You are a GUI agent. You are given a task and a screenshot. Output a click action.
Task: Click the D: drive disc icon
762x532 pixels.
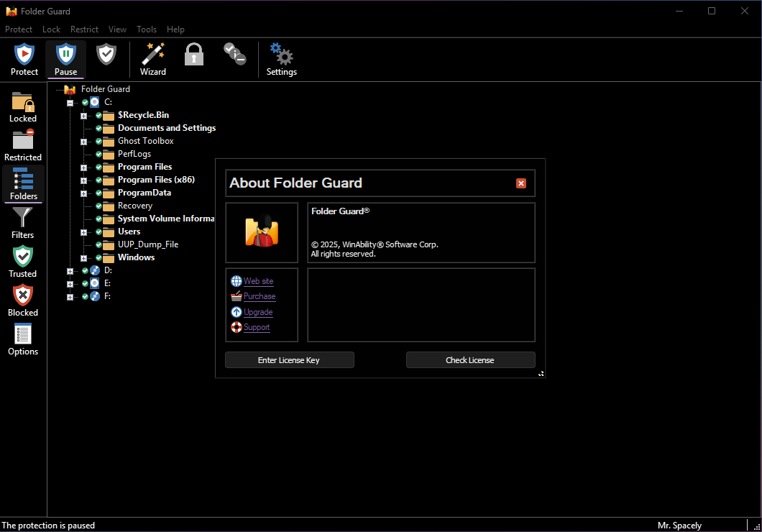click(x=95, y=270)
